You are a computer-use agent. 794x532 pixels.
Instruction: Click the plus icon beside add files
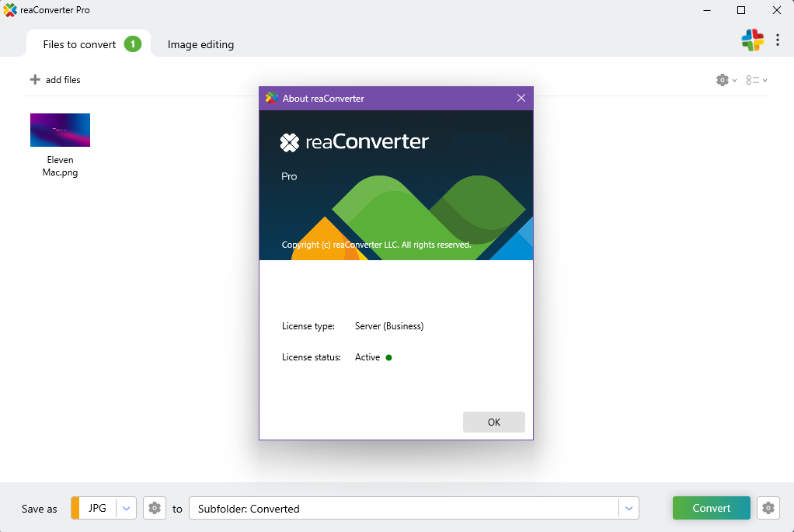35,79
